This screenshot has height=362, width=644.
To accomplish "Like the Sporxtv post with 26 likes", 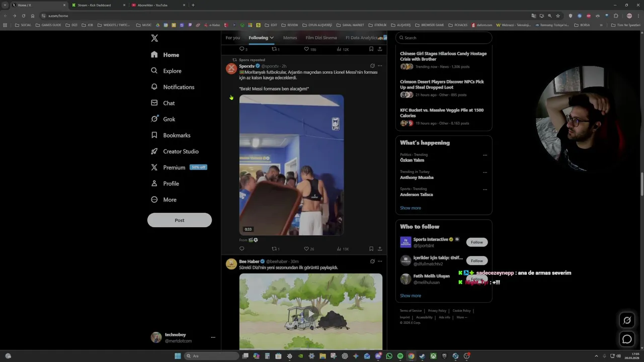I will click(x=309, y=249).
